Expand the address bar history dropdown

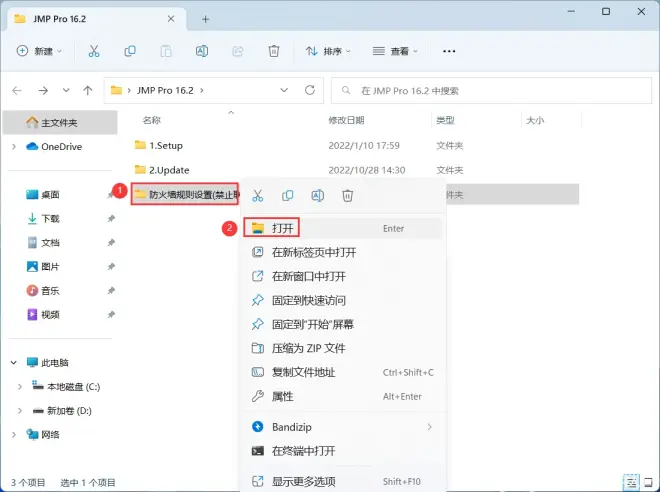(x=284, y=90)
